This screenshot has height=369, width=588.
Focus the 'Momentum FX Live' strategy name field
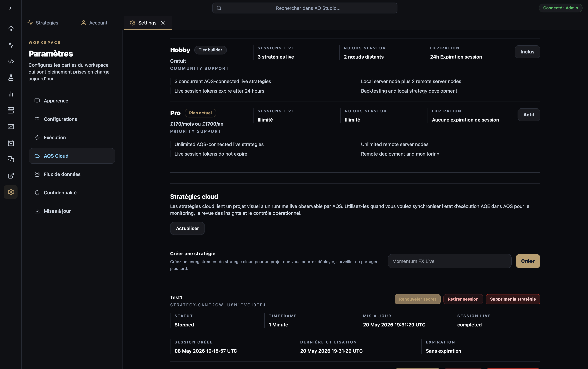pyautogui.click(x=450, y=261)
